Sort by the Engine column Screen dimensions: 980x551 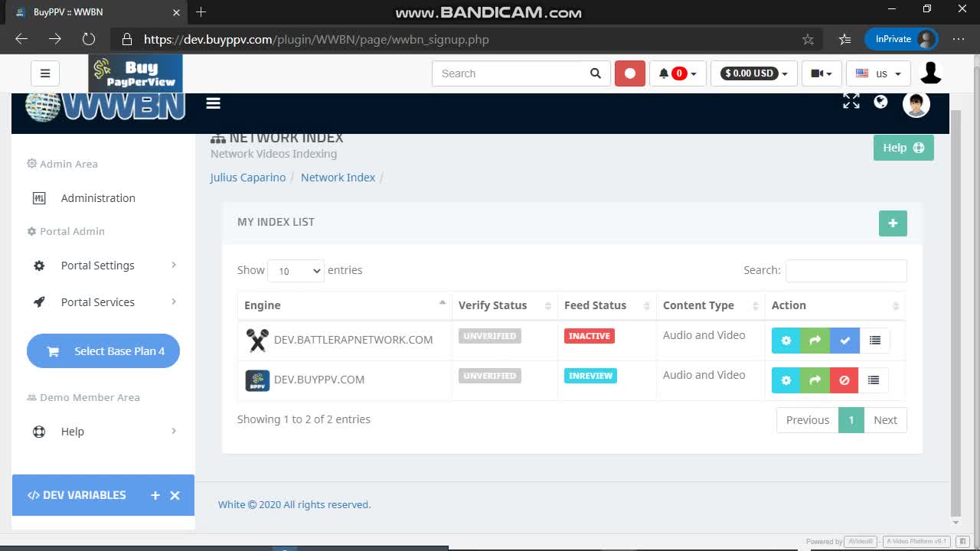(x=345, y=305)
